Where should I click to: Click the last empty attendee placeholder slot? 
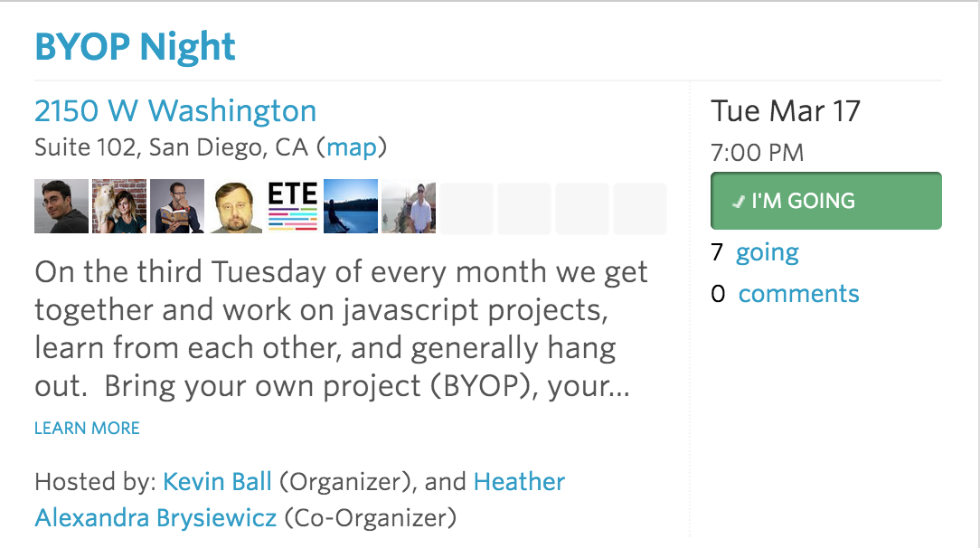pos(640,208)
